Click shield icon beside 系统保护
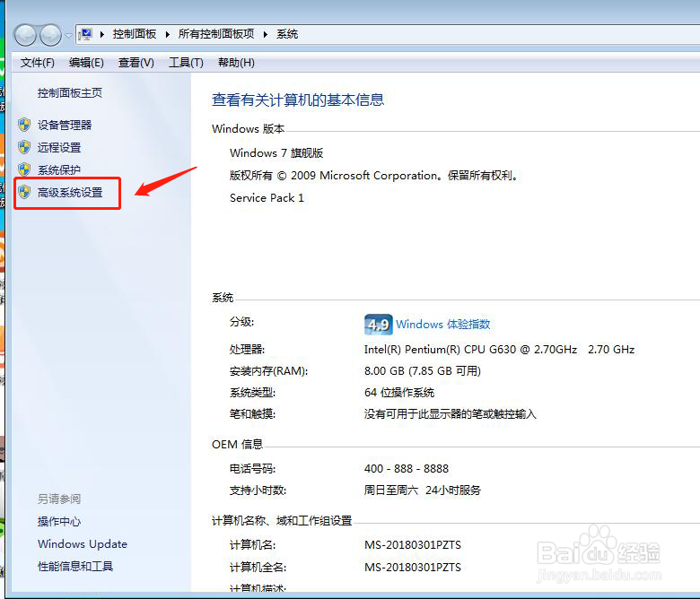The width and height of the screenshot is (700, 599). point(24,169)
